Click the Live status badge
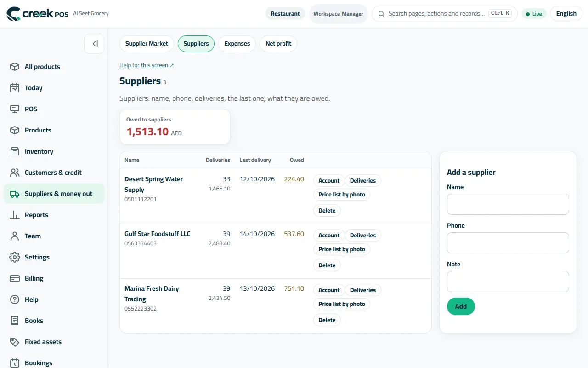Image resolution: width=588 pixels, height=368 pixels. coord(534,14)
